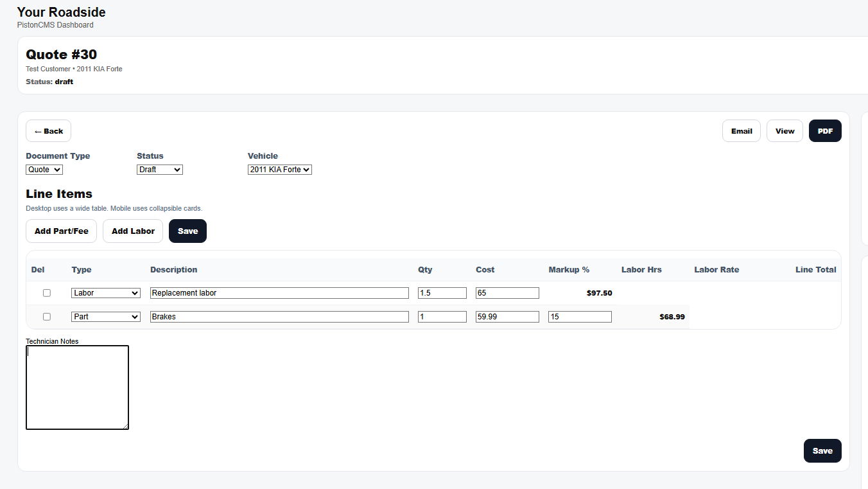Click Add Part/Fee to insert a part line
Viewport: 868px width, 489px height.
pyautogui.click(x=61, y=231)
